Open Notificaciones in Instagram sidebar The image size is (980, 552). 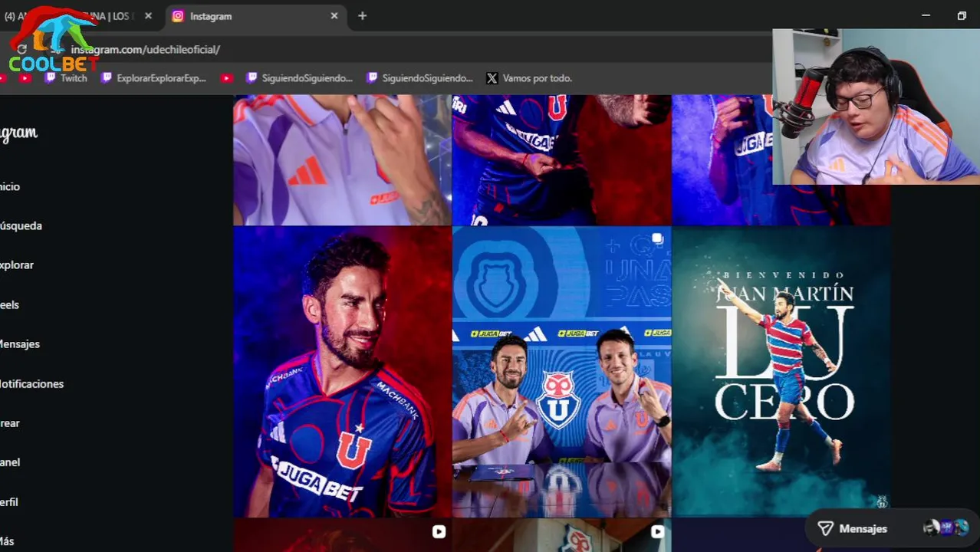[31, 383]
